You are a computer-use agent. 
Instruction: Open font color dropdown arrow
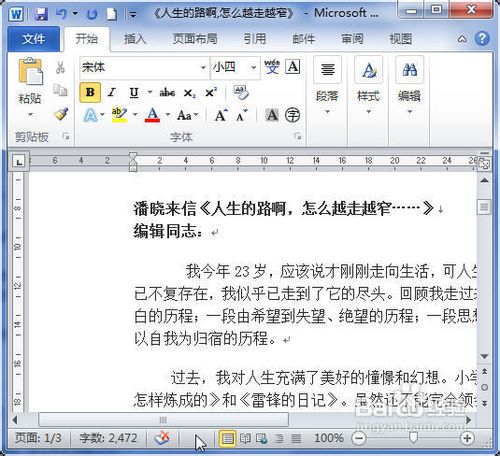click(168, 115)
